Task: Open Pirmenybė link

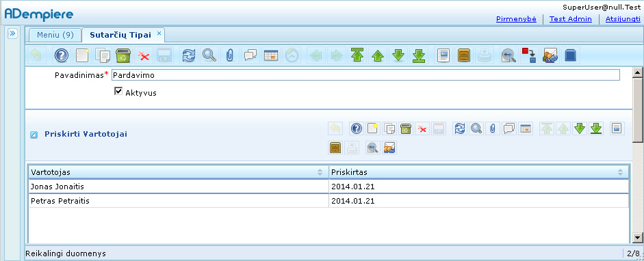Action: 516,19
